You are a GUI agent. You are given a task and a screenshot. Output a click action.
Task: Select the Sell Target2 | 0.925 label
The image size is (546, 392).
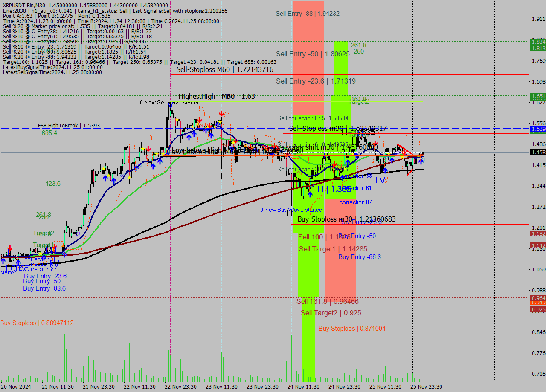(x=331, y=313)
